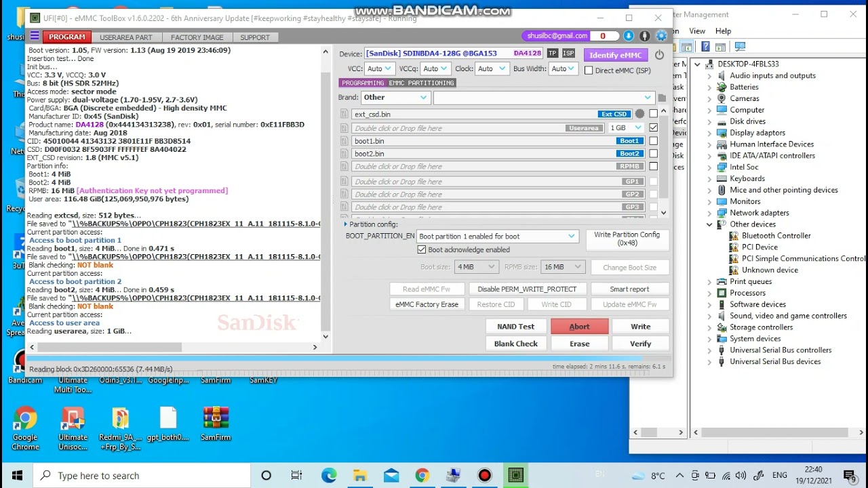Click the Smart report button

tap(629, 289)
